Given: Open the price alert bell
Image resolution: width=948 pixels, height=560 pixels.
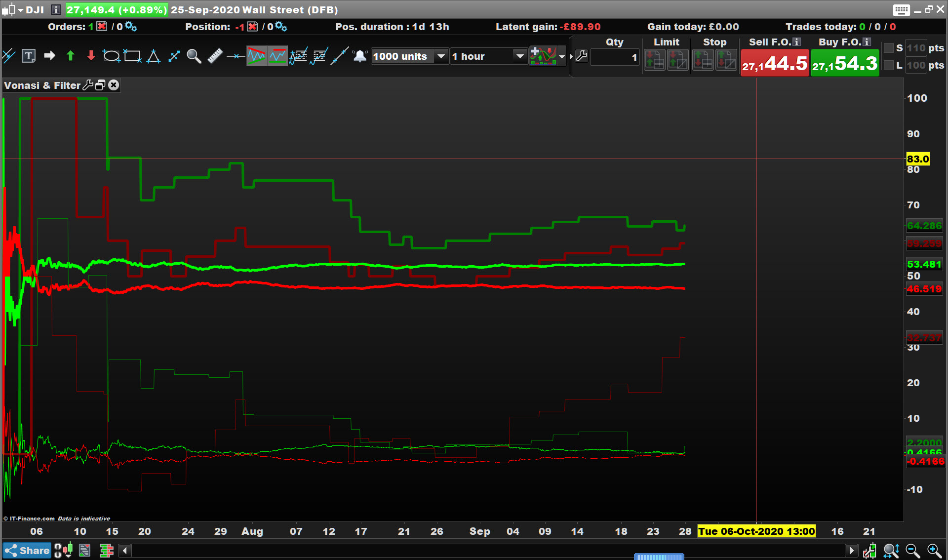Looking at the screenshot, I should (x=360, y=56).
